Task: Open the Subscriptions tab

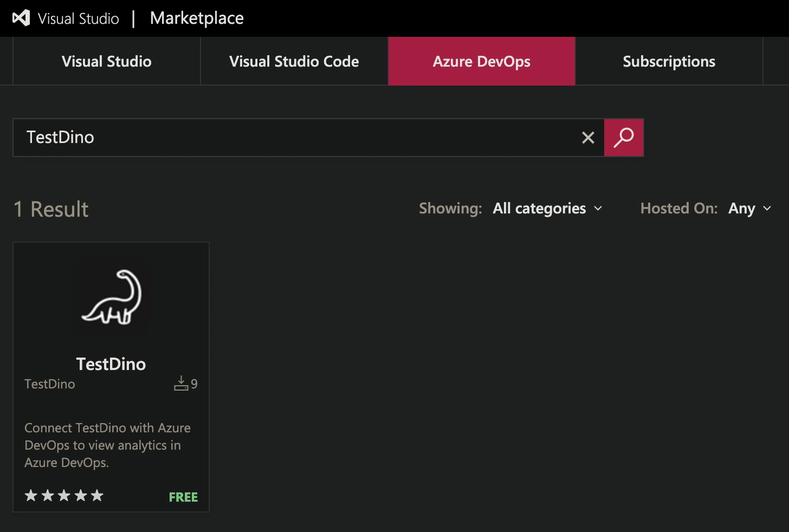Action: [x=669, y=61]
